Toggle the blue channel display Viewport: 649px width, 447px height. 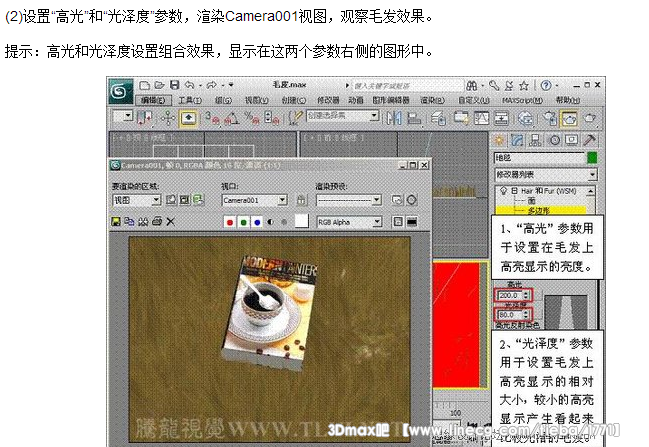click(x=257, y=221)
